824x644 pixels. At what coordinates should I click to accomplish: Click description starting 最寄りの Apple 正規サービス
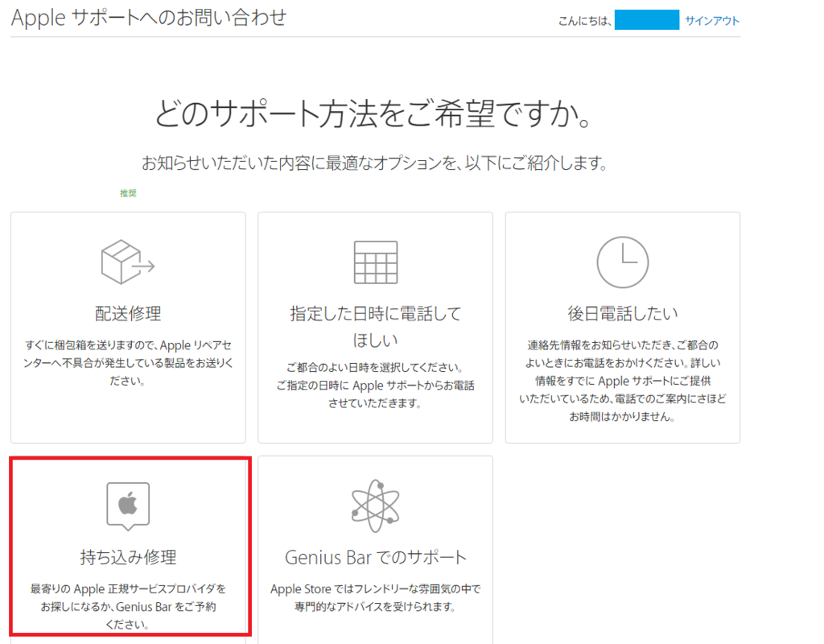[x=128, y=606]
